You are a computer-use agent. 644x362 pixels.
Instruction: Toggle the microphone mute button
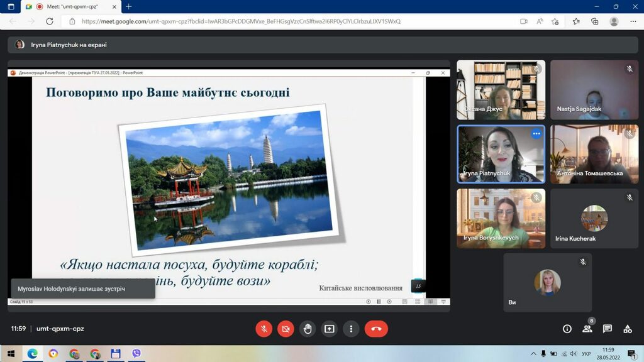pos(264,329)
